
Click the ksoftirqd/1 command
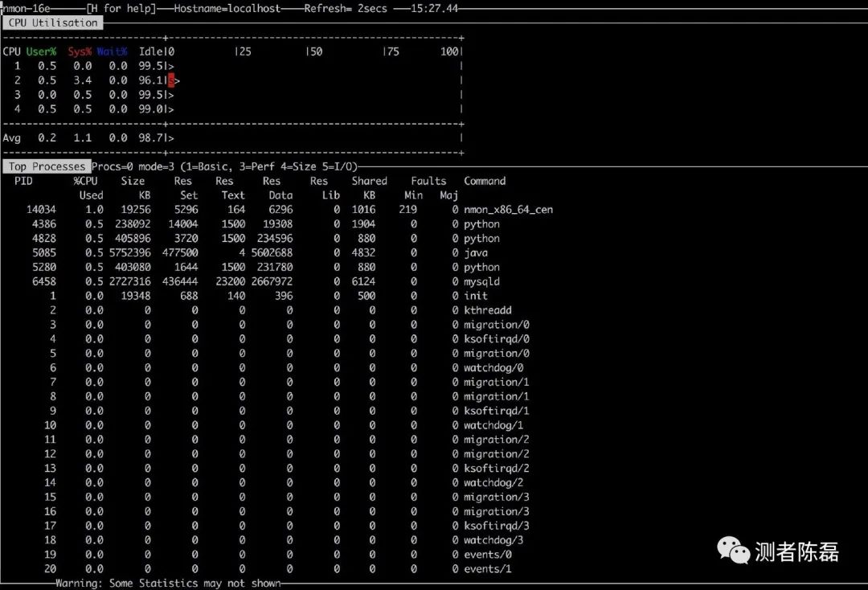tap(497, 412)
